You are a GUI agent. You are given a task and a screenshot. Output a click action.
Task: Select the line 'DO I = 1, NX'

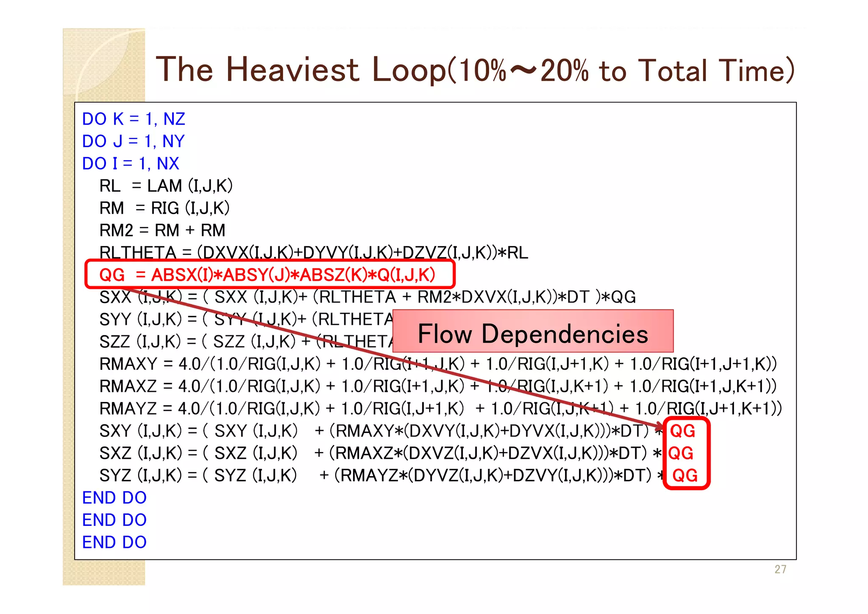tap(131, 164)
